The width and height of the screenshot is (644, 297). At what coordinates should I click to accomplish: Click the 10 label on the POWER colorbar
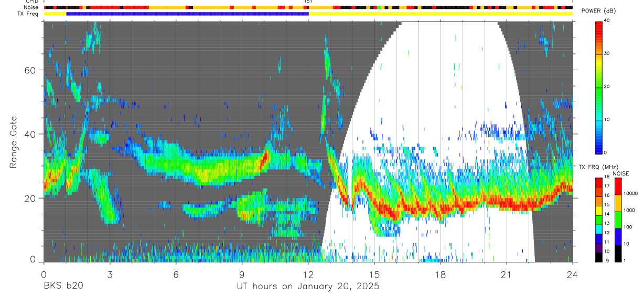pyautogui.click(x=607, y=119)
